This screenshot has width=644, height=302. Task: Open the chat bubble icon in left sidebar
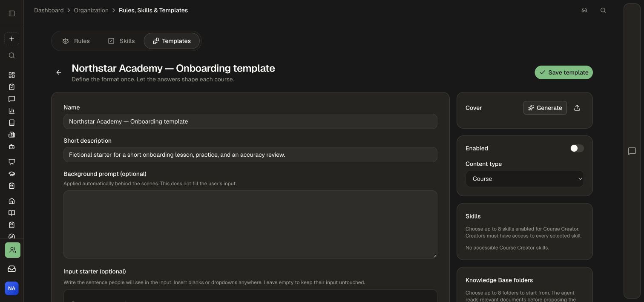11,99
